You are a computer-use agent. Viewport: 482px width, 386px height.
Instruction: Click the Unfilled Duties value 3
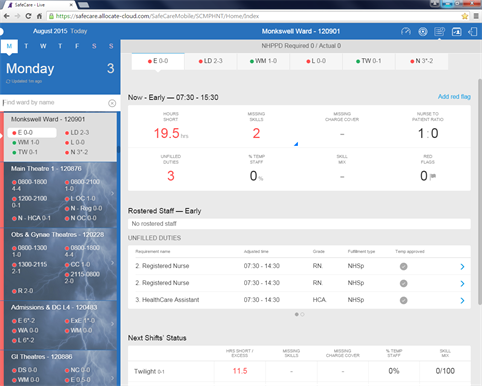click(x=171, y=176)
